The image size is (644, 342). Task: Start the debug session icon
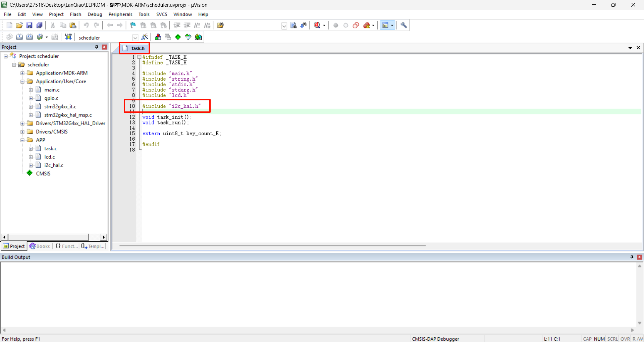pyautogui.click(x=317, y=25)
